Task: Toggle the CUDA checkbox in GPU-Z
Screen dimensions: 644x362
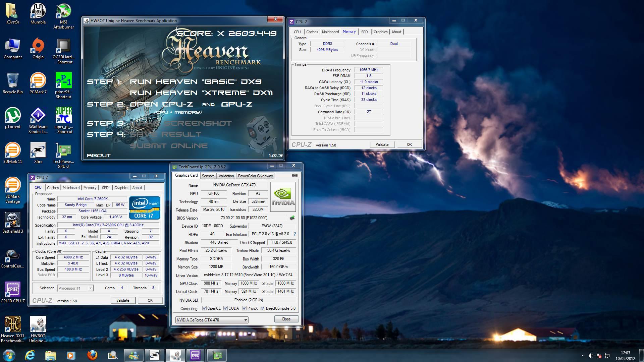Action: [225, 308]
